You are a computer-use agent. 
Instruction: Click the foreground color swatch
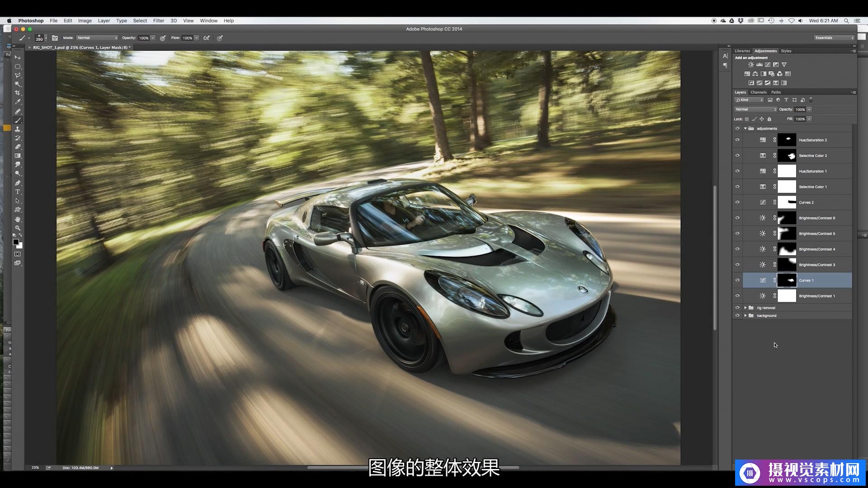tap(16, 242)
